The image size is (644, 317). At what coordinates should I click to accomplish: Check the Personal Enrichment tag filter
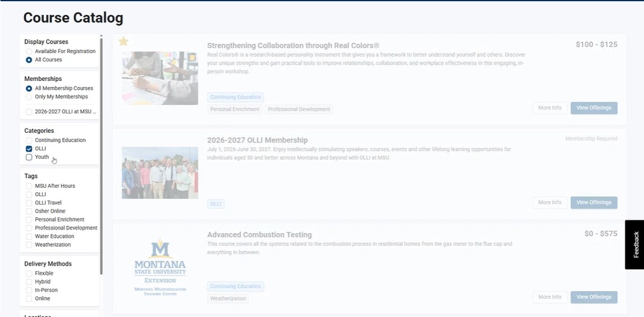(x=29, y=220)
